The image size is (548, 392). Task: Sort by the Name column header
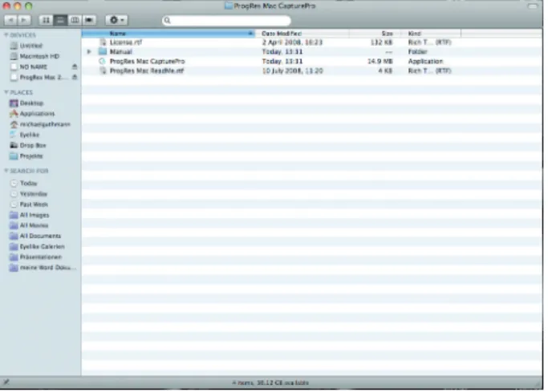tap(168, 34)
